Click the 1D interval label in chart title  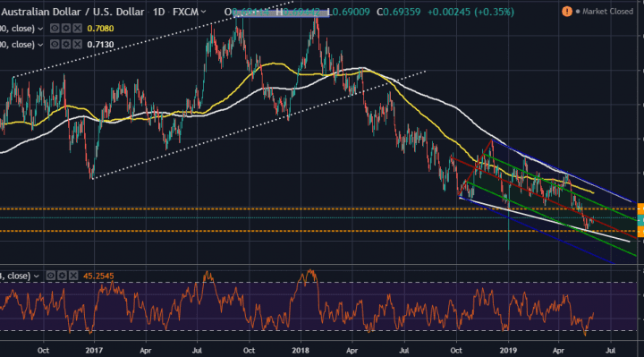pyautogui.click(x=158, y=12)
